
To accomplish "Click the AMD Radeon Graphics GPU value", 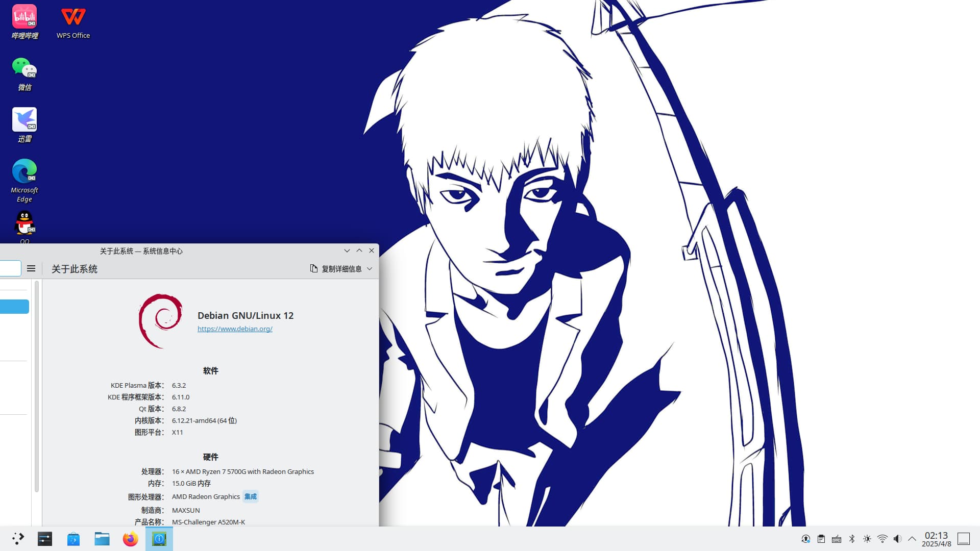I will click(206, 497).
